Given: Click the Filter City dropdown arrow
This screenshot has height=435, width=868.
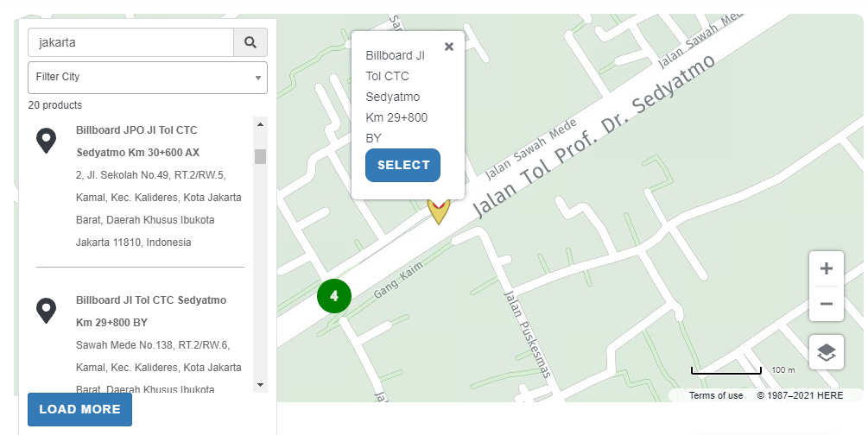Looking at the screenshot, I should 258,78.
